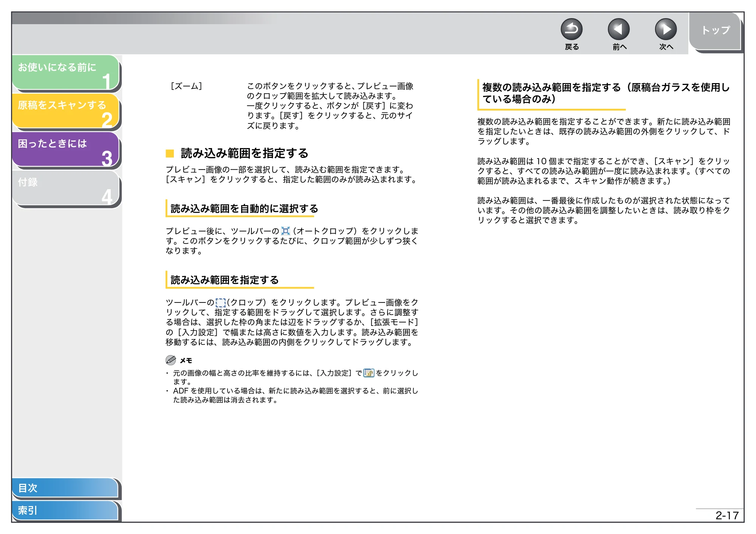Click the 戻る (return) round arrow icon
Screen dimensions: 756x534
pyautogui.click(x=572, y=29)
